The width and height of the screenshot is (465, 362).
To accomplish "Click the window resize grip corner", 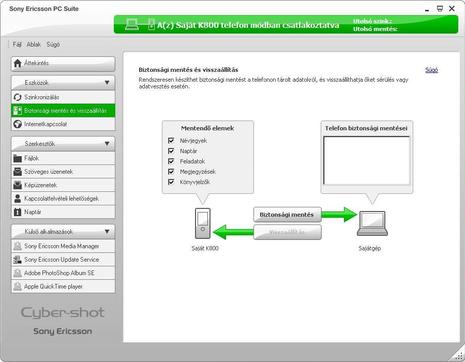I will point(459,356).
